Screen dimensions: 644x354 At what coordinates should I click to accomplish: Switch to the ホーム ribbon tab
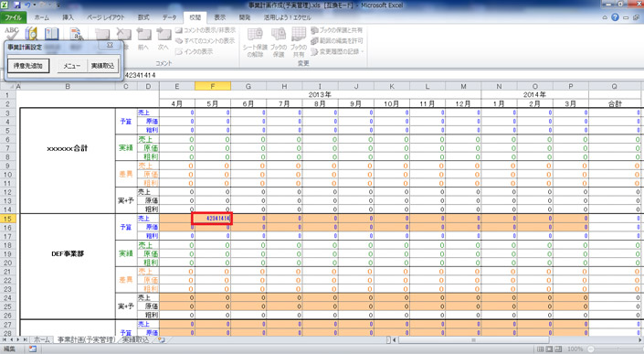[41, 17]
